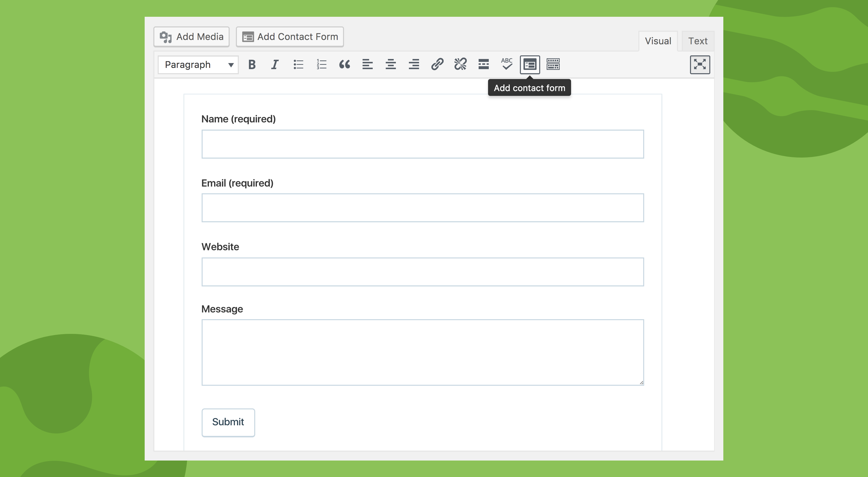Click the Add Contact Form button
This screenshot has height=477, width=868.
290,36
